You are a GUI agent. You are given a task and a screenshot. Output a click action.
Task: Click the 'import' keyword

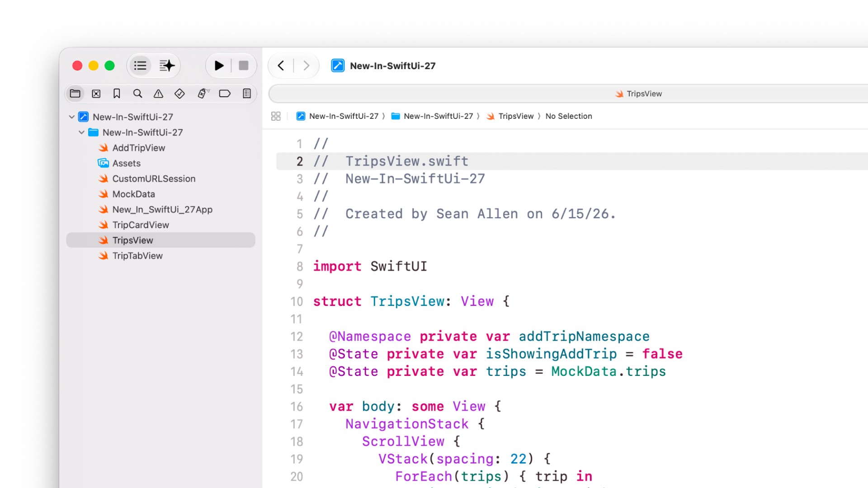337,267
